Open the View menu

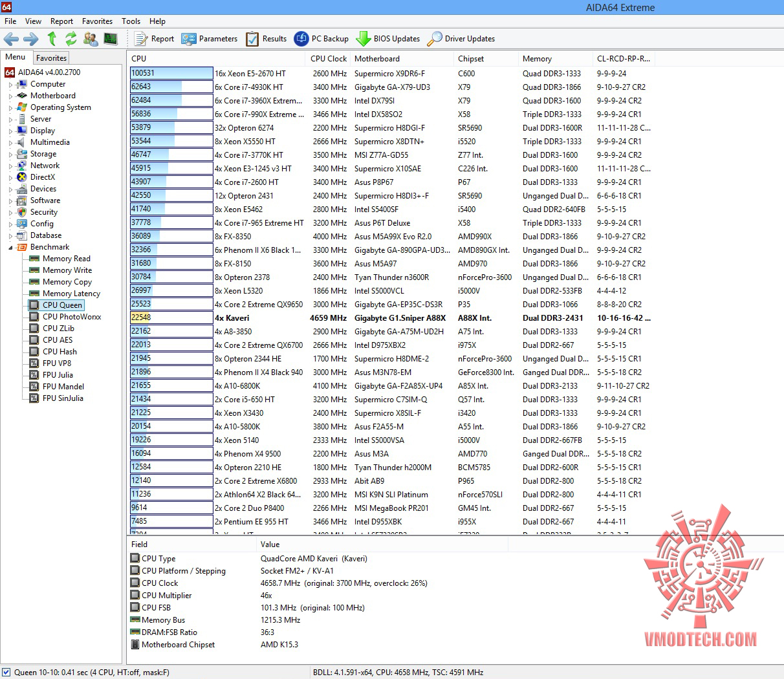coord(33,21)
